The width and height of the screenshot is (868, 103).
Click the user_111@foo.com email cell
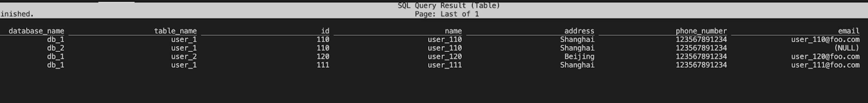[x=826, y=65]
